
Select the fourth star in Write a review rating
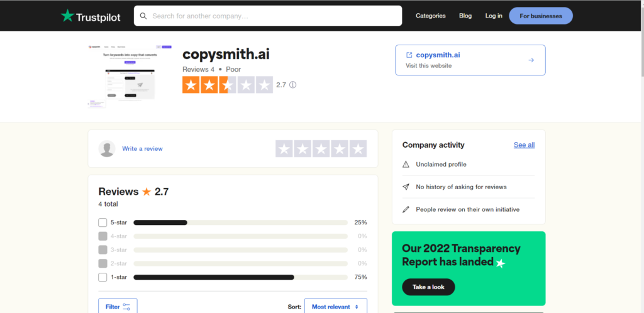pos(340,149)
